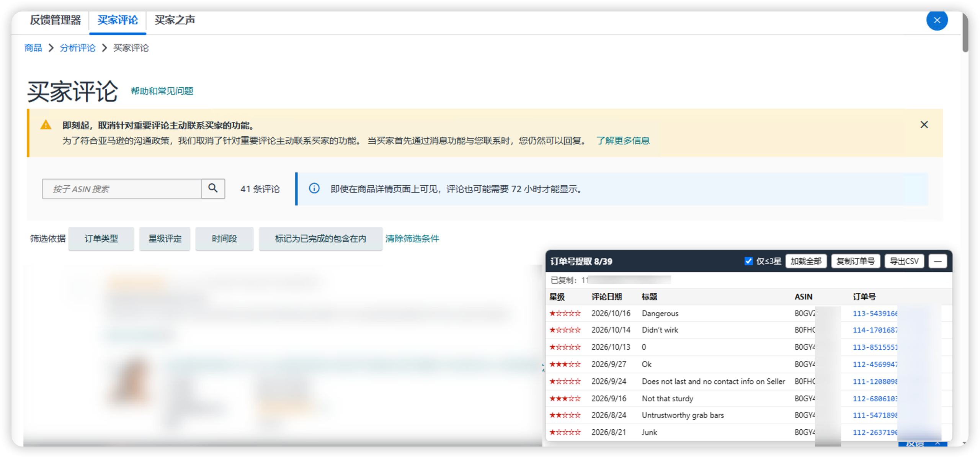Click the star rating of the Dangerous row
980x458 pixels.
(565, 314)
